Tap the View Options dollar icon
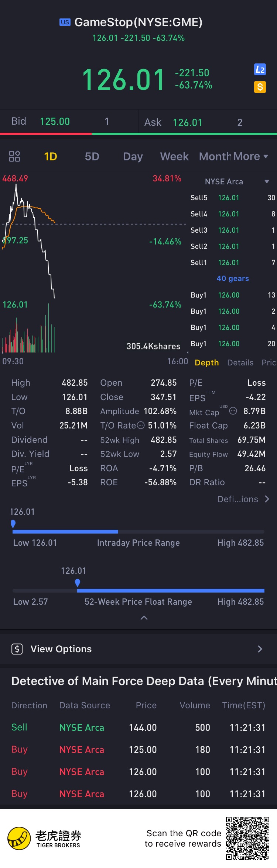The image size is (277, 868). [x=17, y=649]
